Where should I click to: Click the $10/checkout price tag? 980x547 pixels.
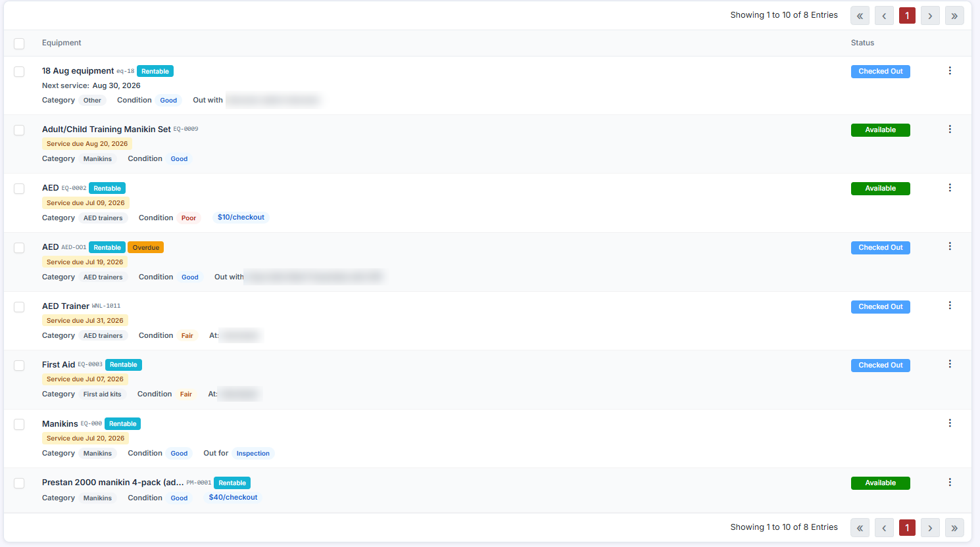click(241, 218)
